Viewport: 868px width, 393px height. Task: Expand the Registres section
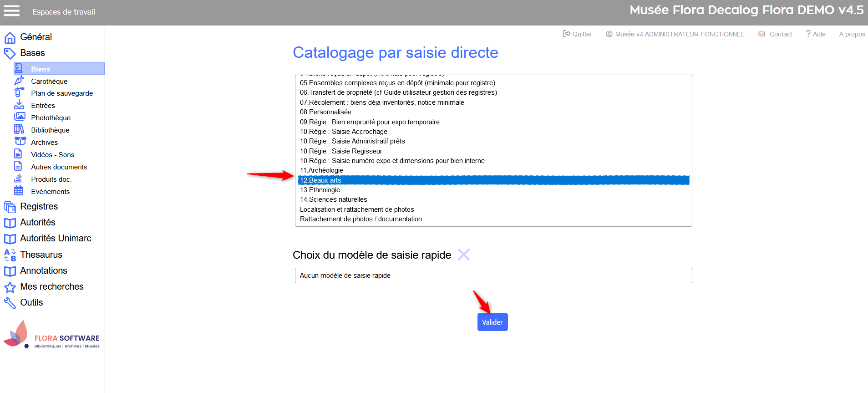point(39,206)
